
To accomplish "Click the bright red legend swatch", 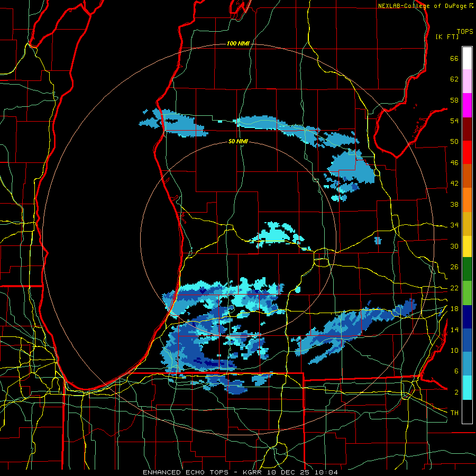I will [467, 152].
